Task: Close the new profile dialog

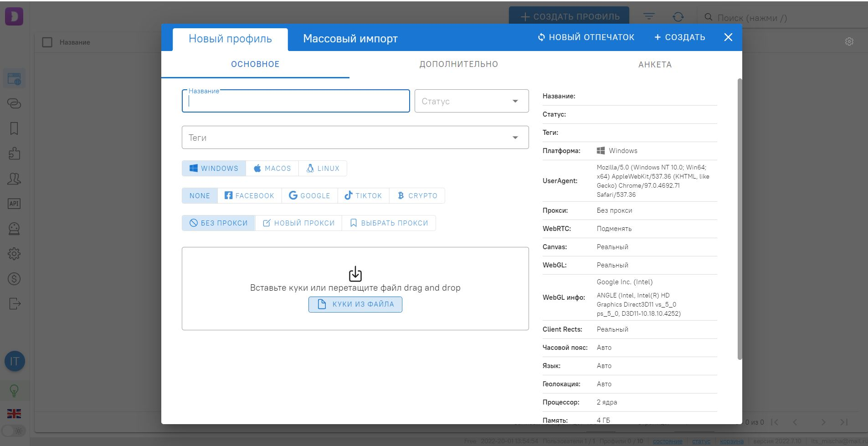Action: pos(728,37)
